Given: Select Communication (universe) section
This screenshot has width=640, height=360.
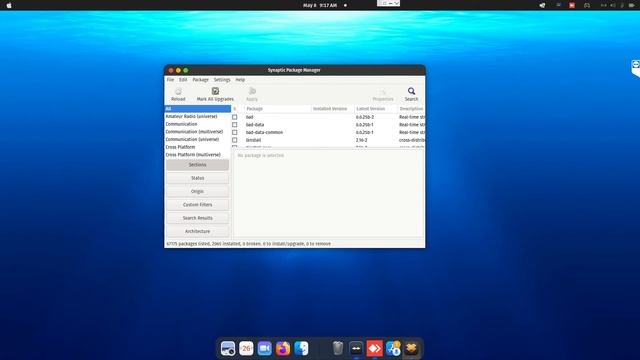Looking at the screenshot, I should 198,139.
